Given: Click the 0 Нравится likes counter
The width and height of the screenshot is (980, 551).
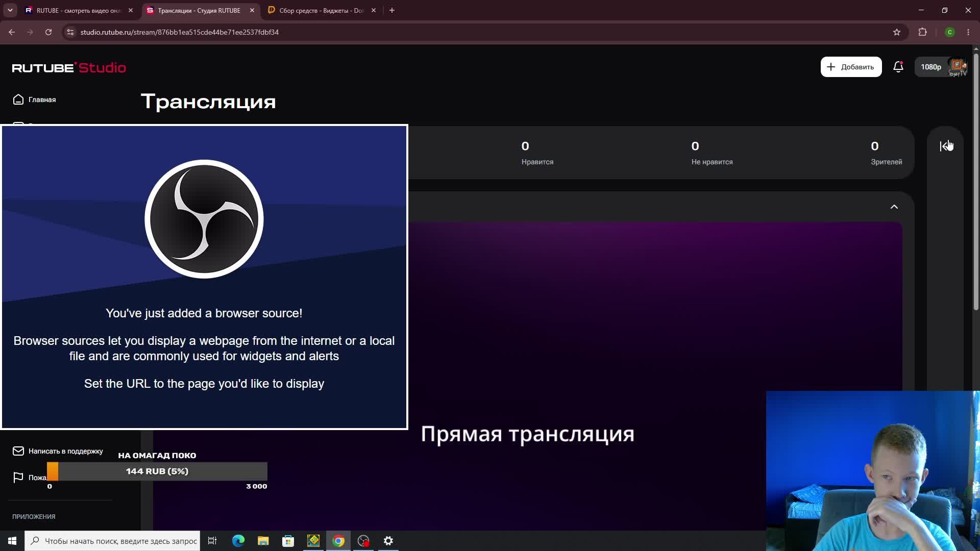Looking at the screenshot, I should pos(537,153).
